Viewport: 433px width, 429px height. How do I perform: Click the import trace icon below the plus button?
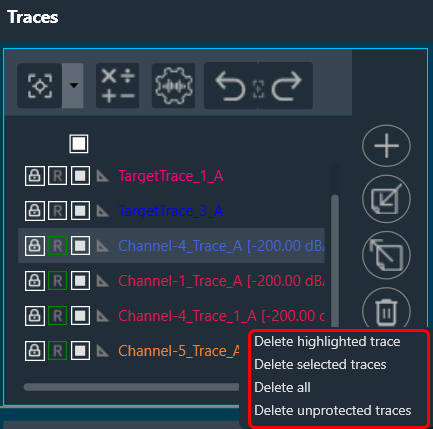coord(386,199)
